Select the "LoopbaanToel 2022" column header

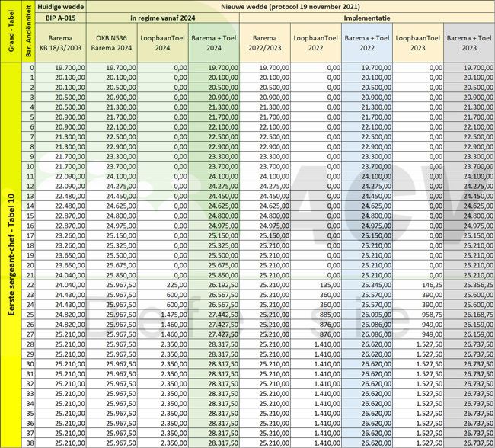coord(316,43)
